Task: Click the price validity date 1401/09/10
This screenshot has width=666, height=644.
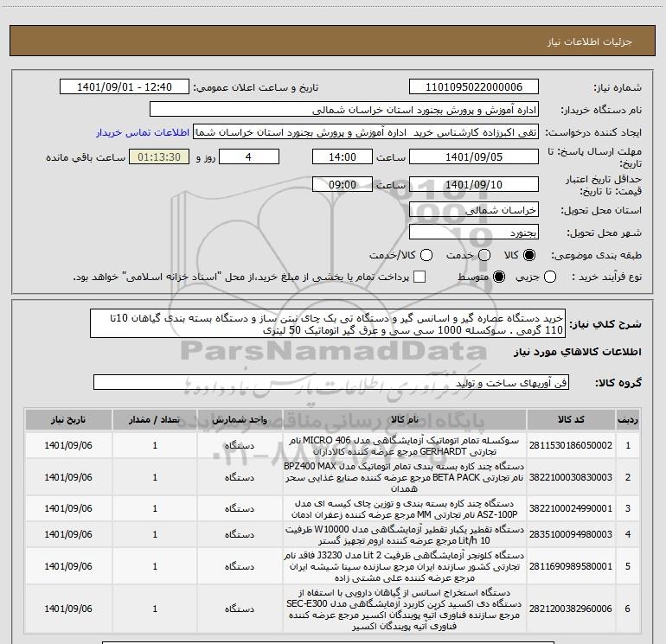Action: click(x=474, y=185)
